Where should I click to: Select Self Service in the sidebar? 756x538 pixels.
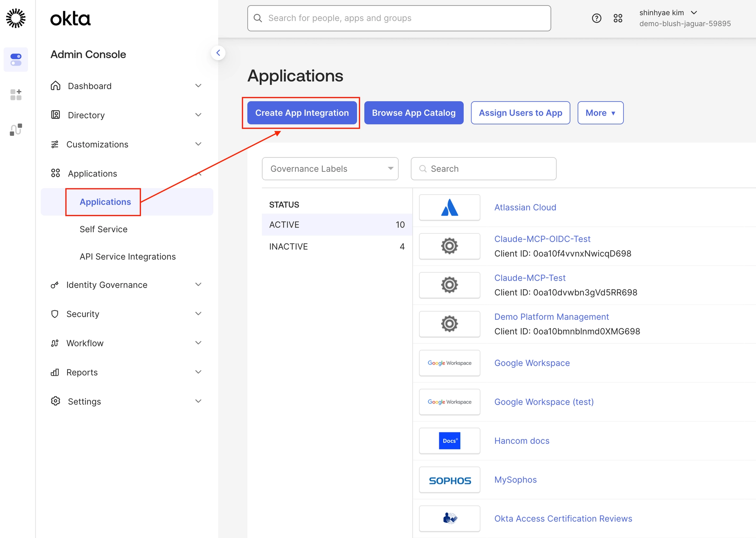click(103, 229)
